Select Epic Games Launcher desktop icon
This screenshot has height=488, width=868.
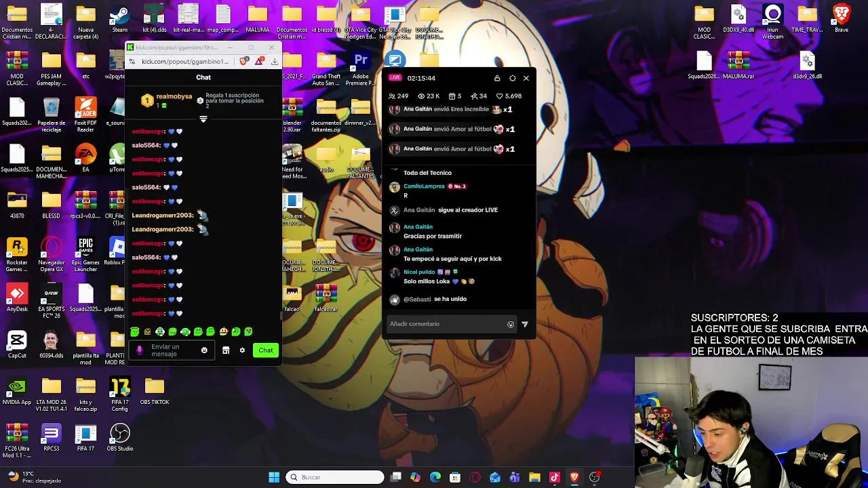point(85,255)
